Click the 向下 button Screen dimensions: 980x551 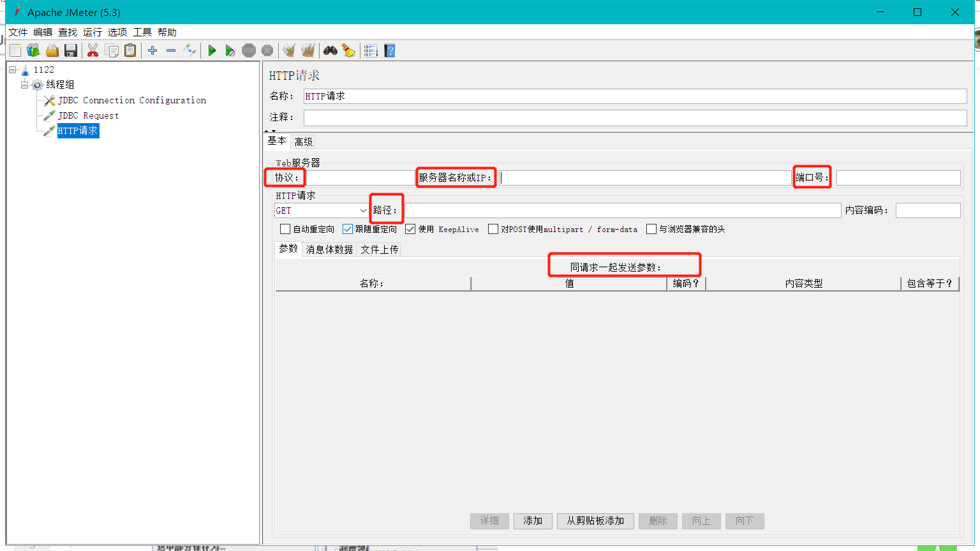click(745, 521)
